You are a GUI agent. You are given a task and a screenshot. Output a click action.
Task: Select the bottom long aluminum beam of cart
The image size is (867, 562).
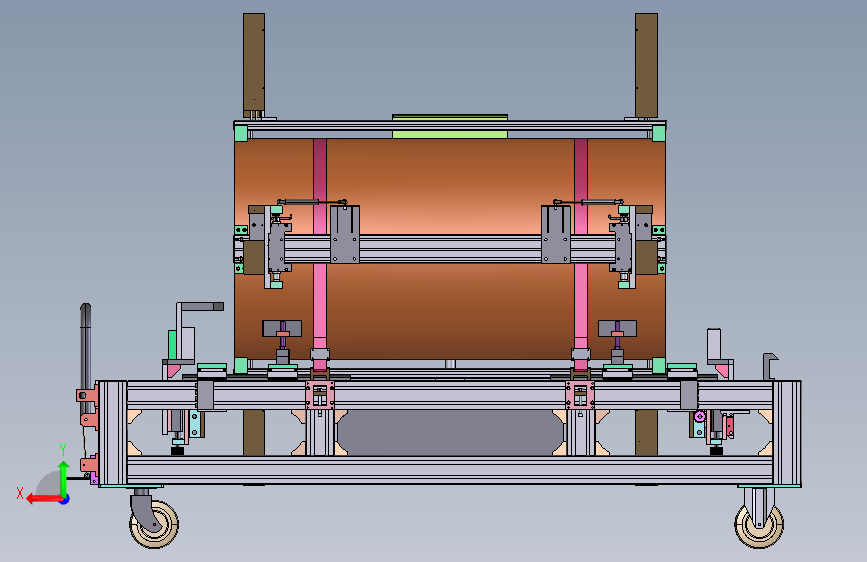pyautogui.click(x=450, y=470)
